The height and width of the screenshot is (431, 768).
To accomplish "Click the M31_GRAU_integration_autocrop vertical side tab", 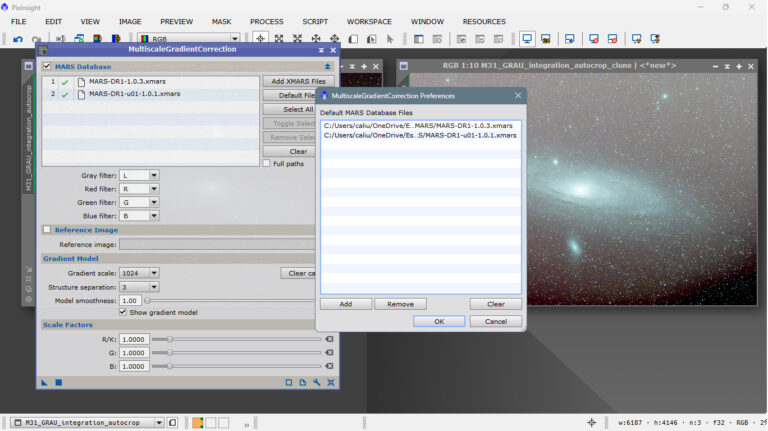I will pos(28,138).
